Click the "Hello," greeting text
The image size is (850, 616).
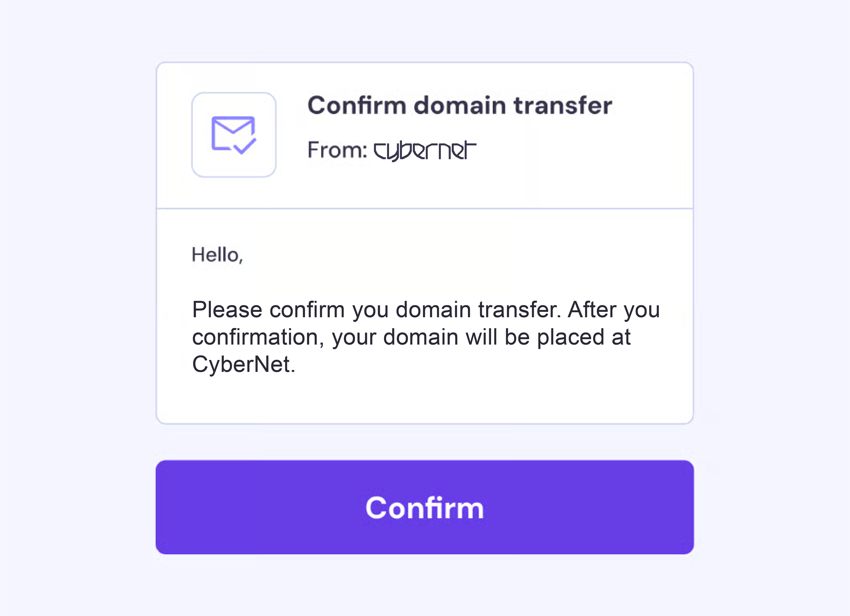click(x=217, y=255)
